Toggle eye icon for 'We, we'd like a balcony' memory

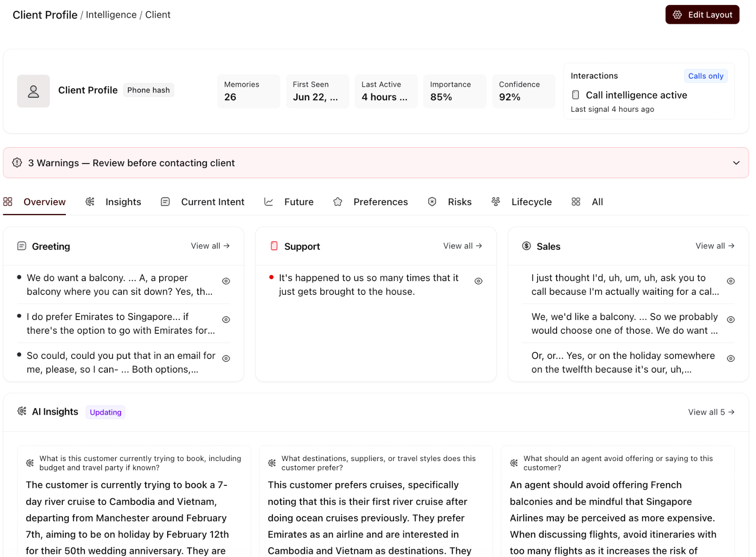(731, 320)
